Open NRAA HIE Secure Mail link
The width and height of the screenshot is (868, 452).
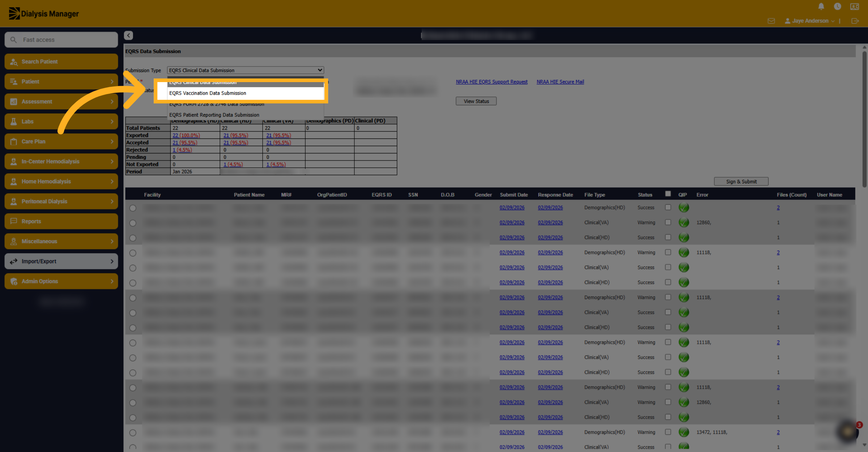tap(560, 82)
